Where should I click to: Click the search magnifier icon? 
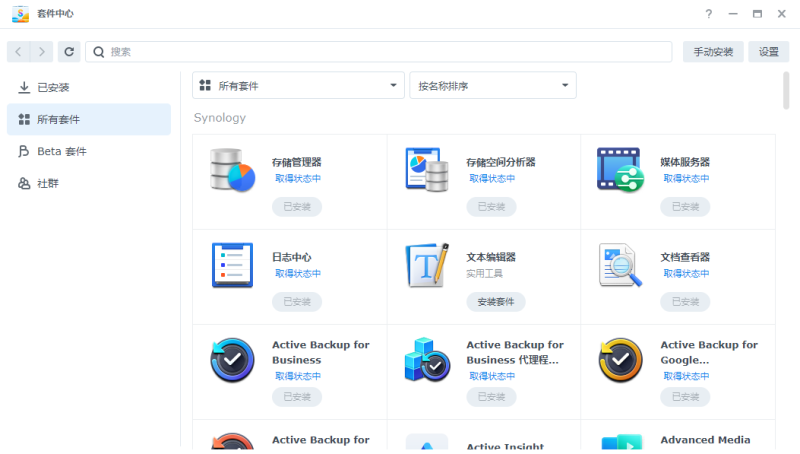click(x=98, y=52)
